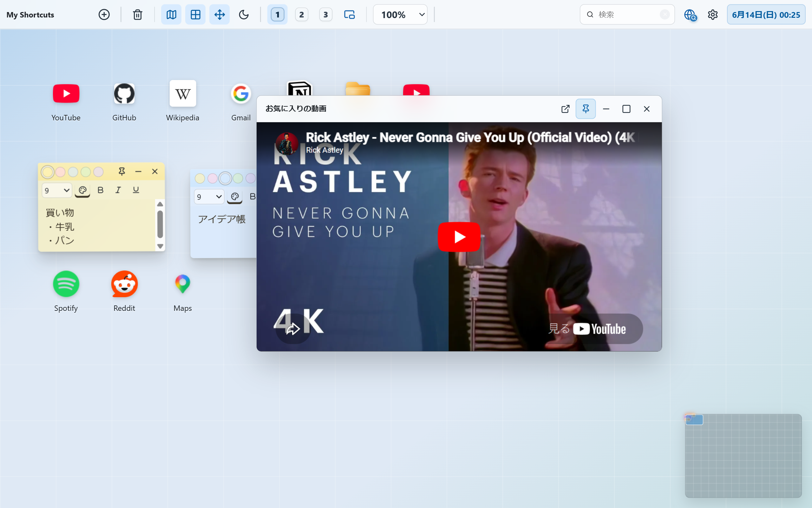Maximize the お気に入りの動画 window
The height and width of the screenshot is (508, 812).
[x=626, y=109]
